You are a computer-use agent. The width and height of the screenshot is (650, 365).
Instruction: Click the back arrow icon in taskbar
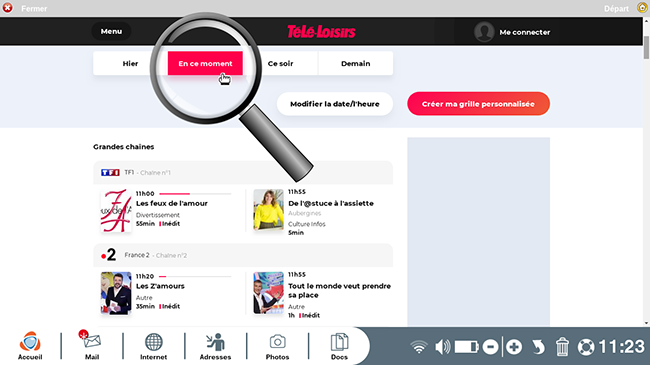click(538, 347)
